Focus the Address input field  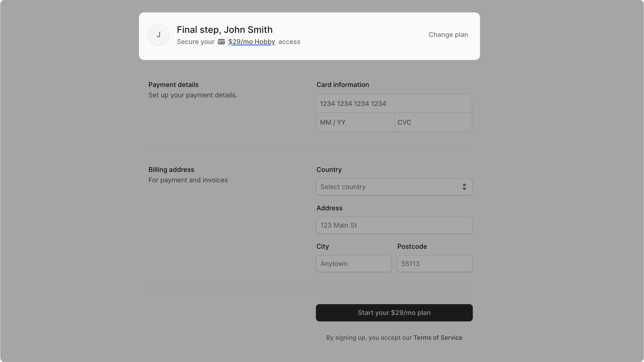coord(394,225)
